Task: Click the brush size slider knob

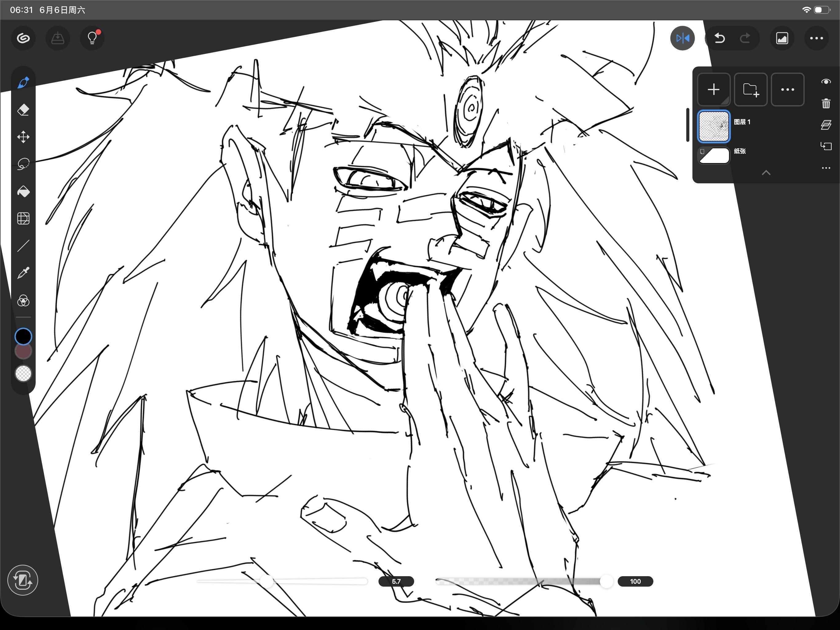Action: pos(267,581)
